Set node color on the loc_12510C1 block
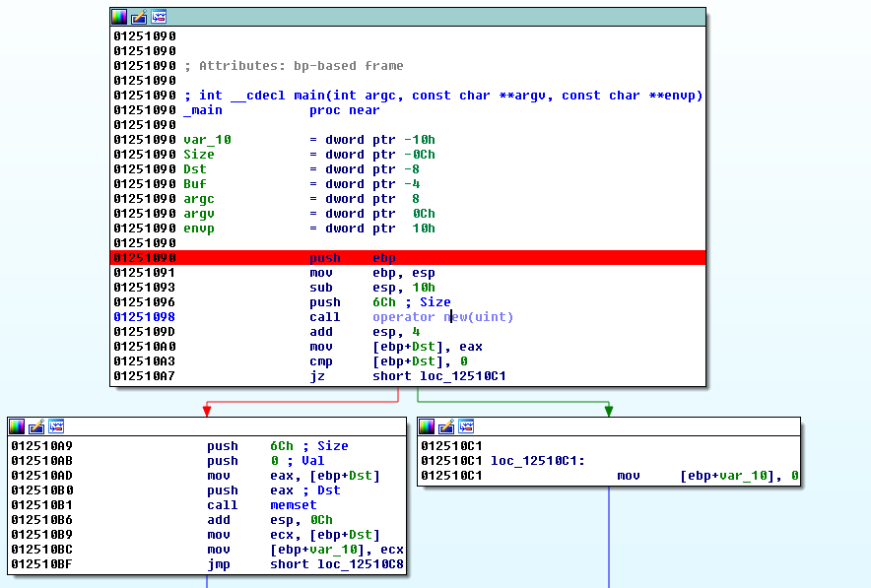 point(427,426)
